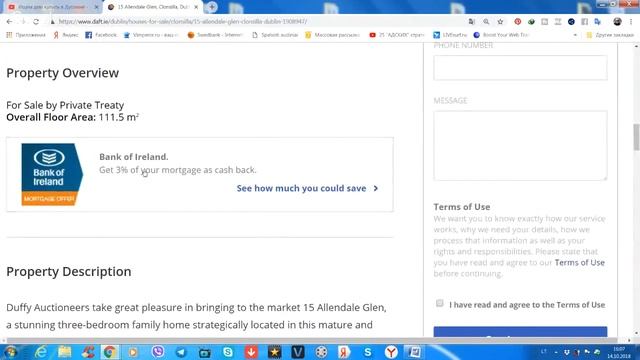Open a new browser tab
Viewport: 640px width, 360px height.
[x=211, y=7]
